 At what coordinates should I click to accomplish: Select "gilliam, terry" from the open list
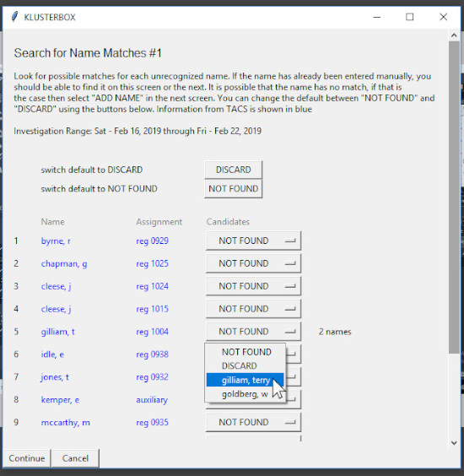click(245, 380)
